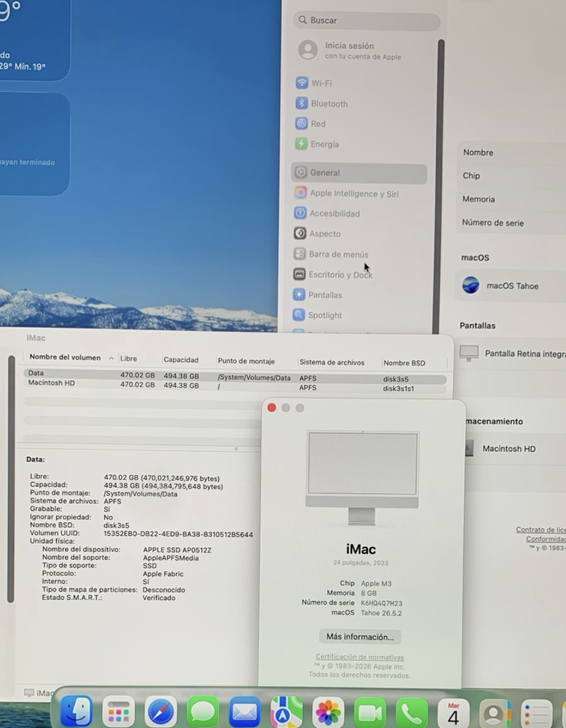Open Maps app in Dock
Screen dimensions: 566x728
286,712
